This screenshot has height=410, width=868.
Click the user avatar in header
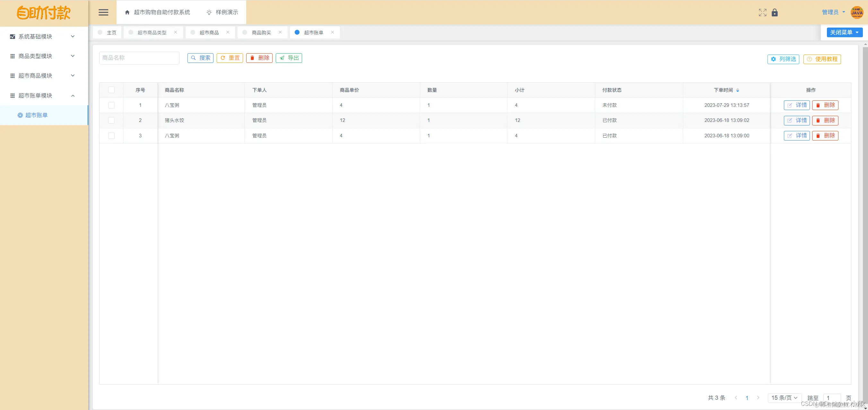pyautogui.click(x=856, y=13)
